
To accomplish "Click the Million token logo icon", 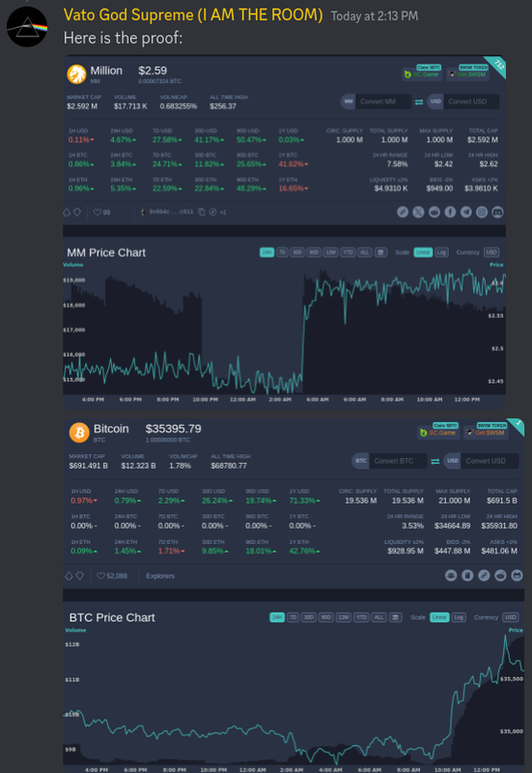I will (x=76, y=74).
